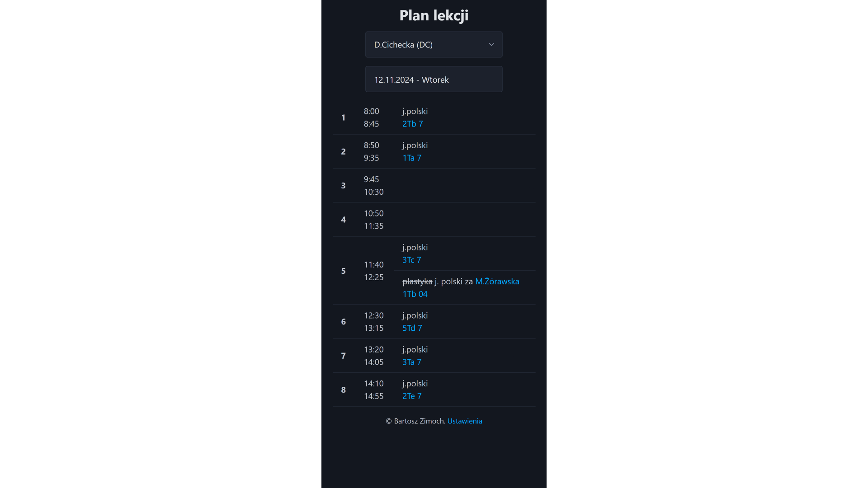Click the 12.11.2024 - Wtorek date field
Screen dimensions: 868x488
tap(434, 79)
